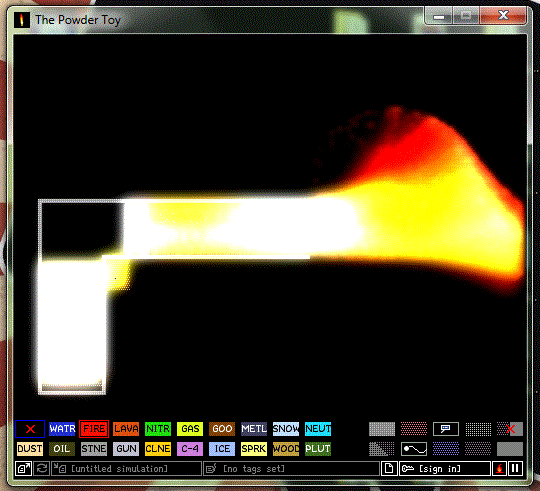This screenshot has height=491, width=540.
Task: Select the WOOD element
Action: 286,449
